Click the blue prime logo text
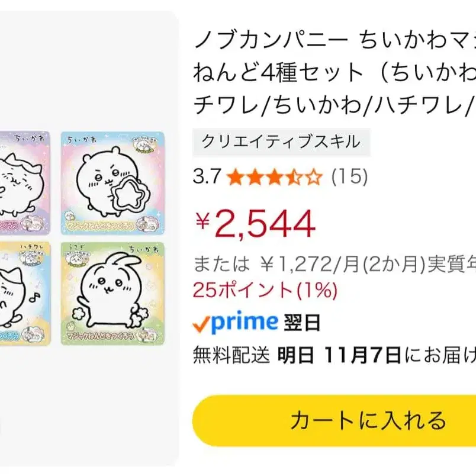The image size is (476, 476). tap(244, 323)
